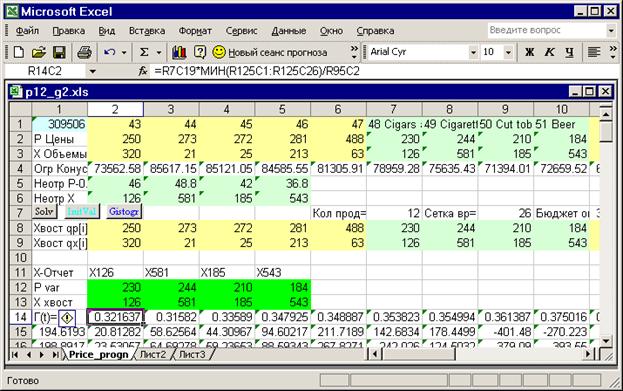Click horizontal scrollbar right arrow

(x=589, y=354)
